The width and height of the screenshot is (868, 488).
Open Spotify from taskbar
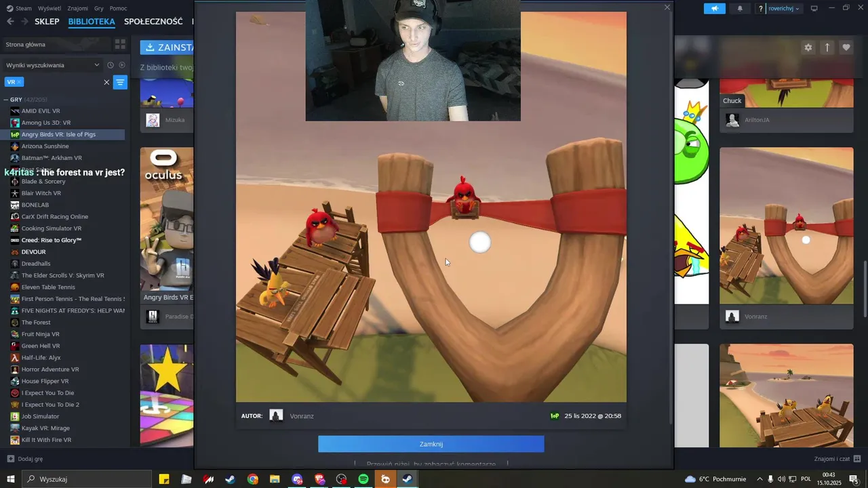[363, 479]
